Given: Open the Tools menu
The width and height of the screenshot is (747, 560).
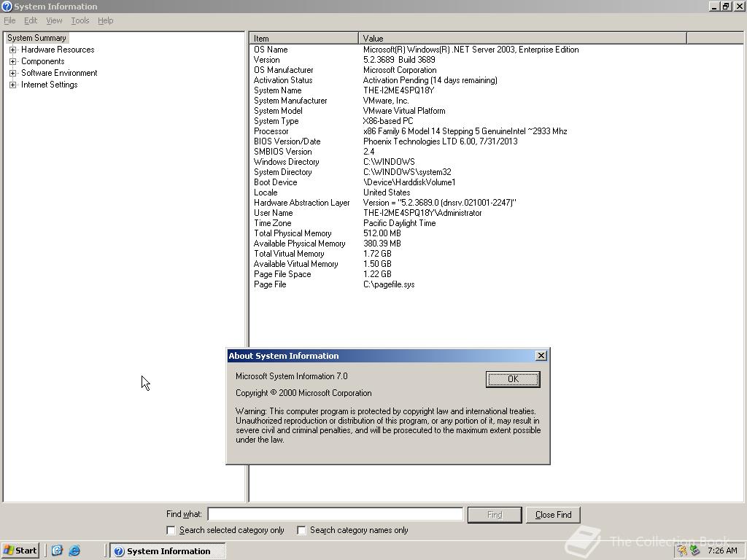Looking at the screenshot, I should point(80,20).
